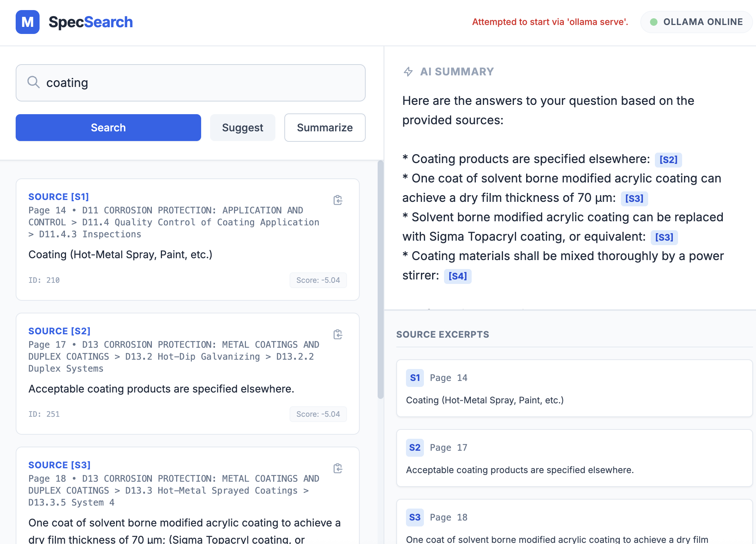Click the magnifier icon in search box
The image size is (756, 544).
(34, 82)
